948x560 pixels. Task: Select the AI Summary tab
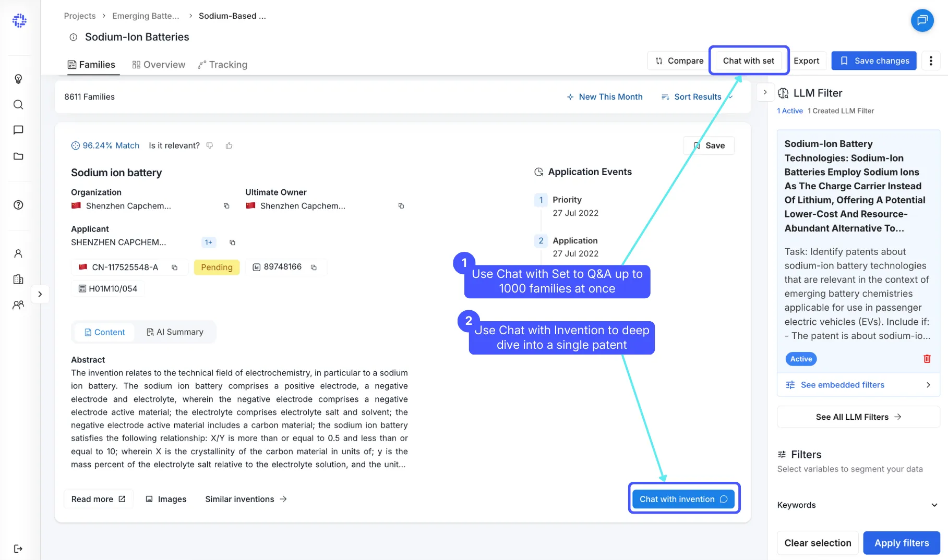[175, 332]
